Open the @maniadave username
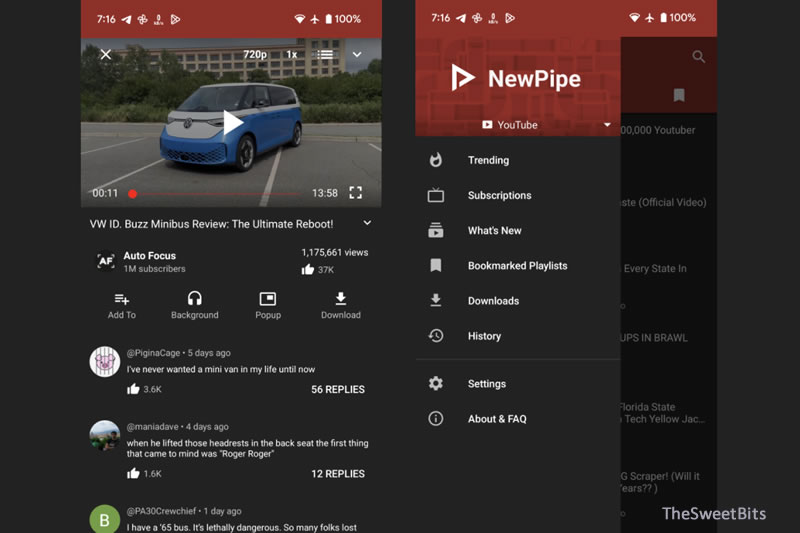Viewport: 800px width, 533px height. pos(153,427)
